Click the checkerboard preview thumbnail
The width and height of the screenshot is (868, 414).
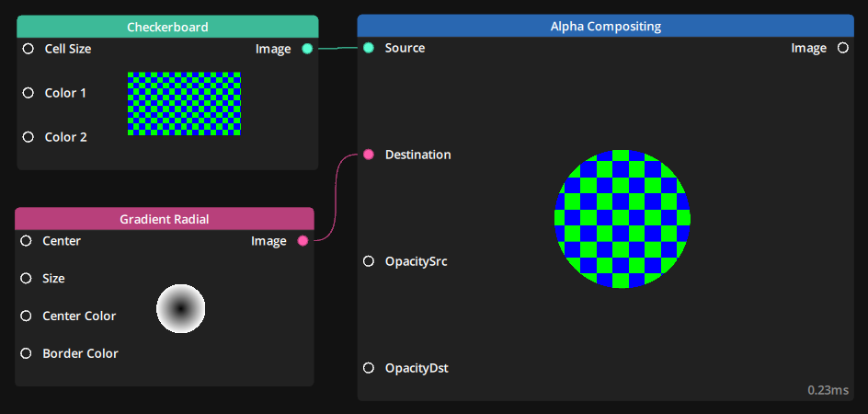pos(184,104)
